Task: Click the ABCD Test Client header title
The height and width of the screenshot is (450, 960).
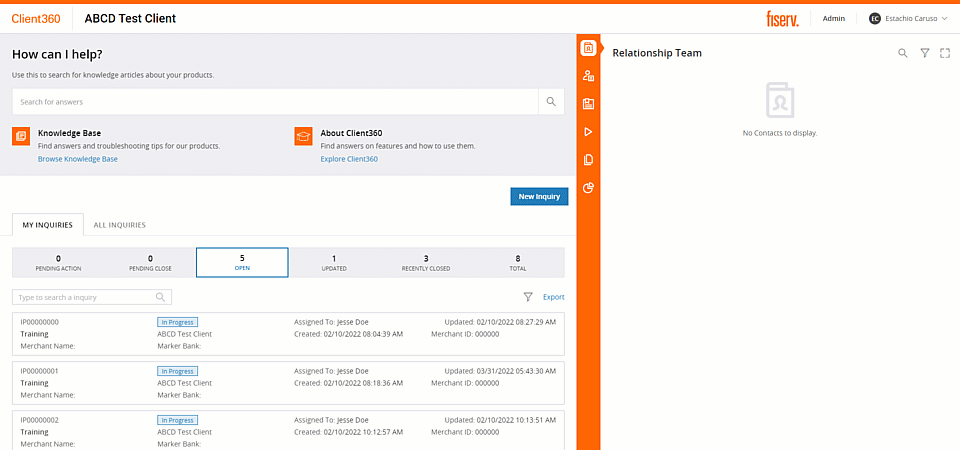Action: point(130,18)
